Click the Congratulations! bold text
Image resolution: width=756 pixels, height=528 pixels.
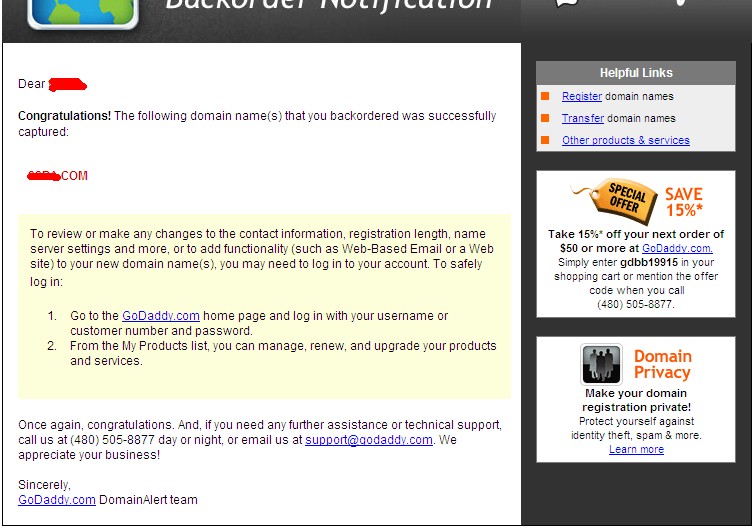(65, 116)
